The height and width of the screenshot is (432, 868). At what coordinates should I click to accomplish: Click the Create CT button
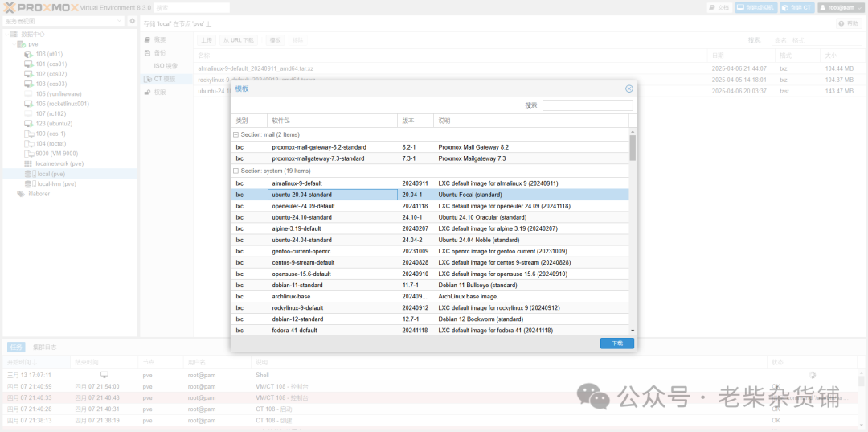[797, 8]
